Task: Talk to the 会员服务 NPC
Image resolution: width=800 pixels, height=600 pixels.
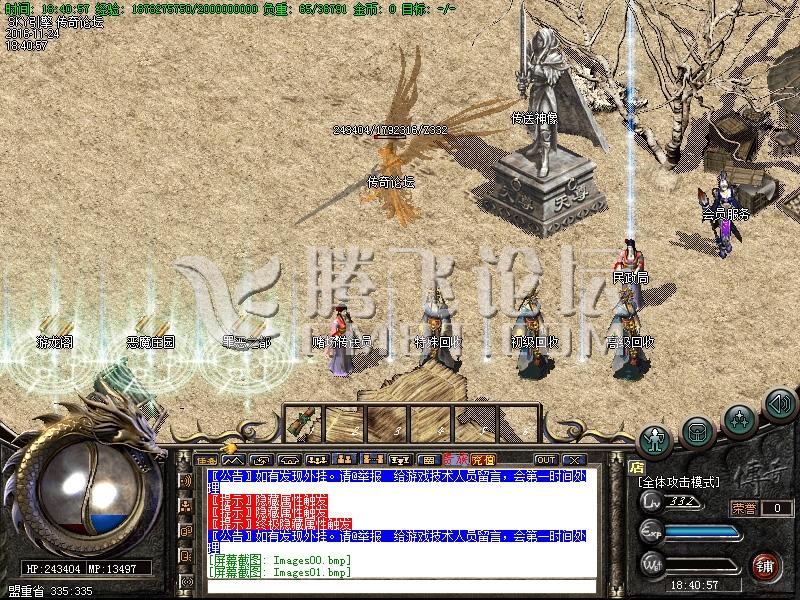Action: tap(724, 214)
